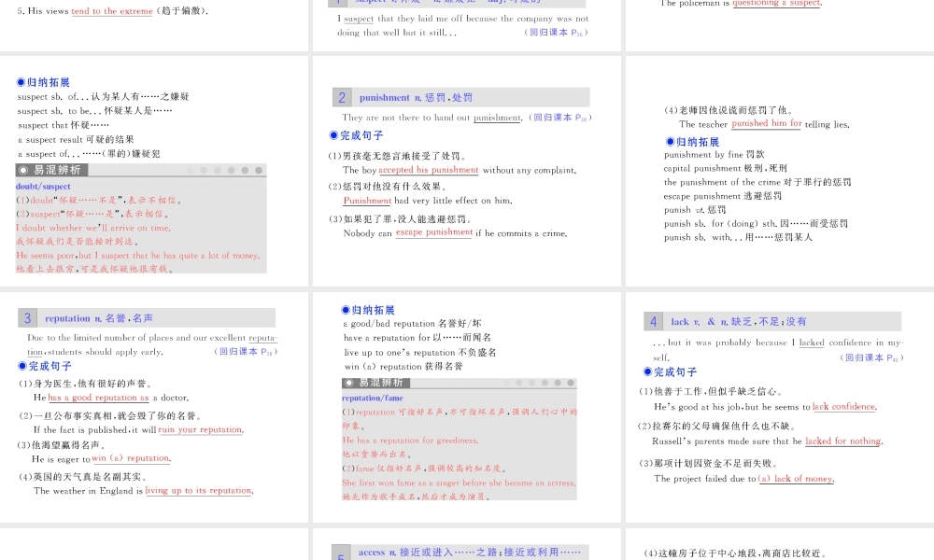
Task: Click '回归课本' reference on the reputation slide
Action: click(x=246, y=352)
